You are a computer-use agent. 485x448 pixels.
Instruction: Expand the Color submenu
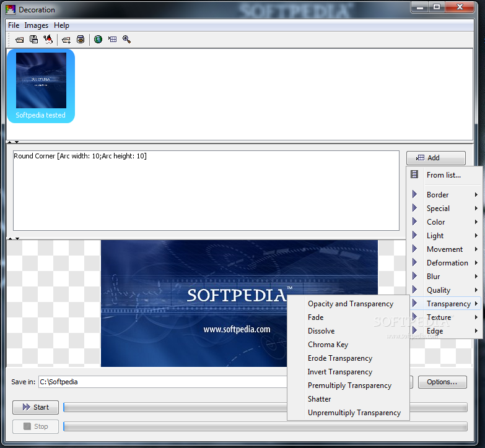coord(444,222)
